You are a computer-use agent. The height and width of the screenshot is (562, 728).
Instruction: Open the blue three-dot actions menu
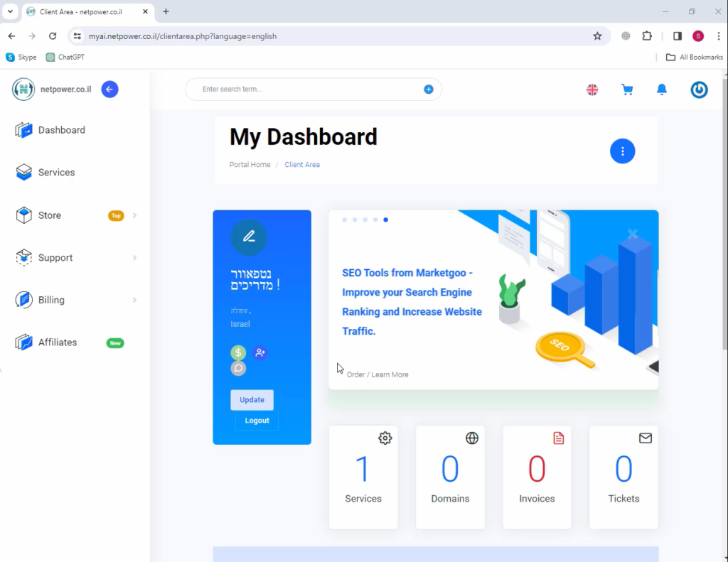(622, 151)
